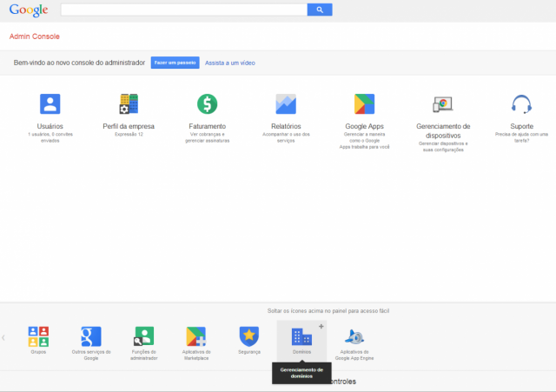Open the Usuários icon
Viewport: 556px width, 392px height.
[x=50, y=104]
